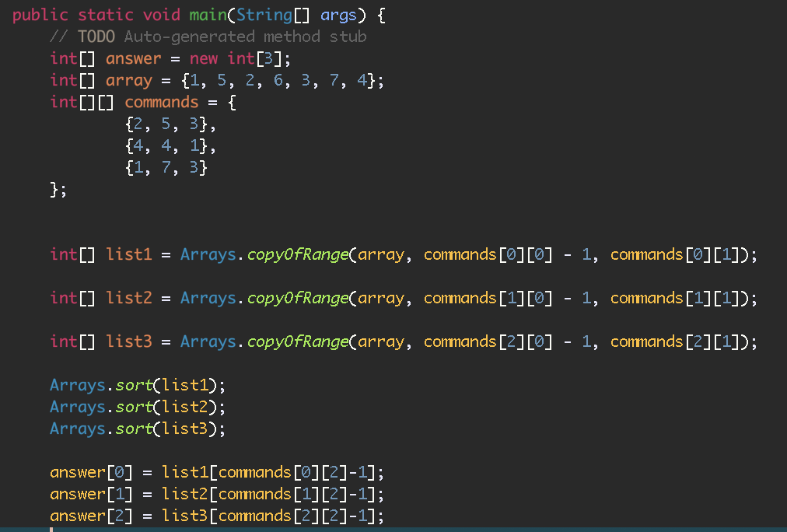This screenshot has width=787, height=532.
Task: Click the 'main' method name
Action: click(208, 15)
